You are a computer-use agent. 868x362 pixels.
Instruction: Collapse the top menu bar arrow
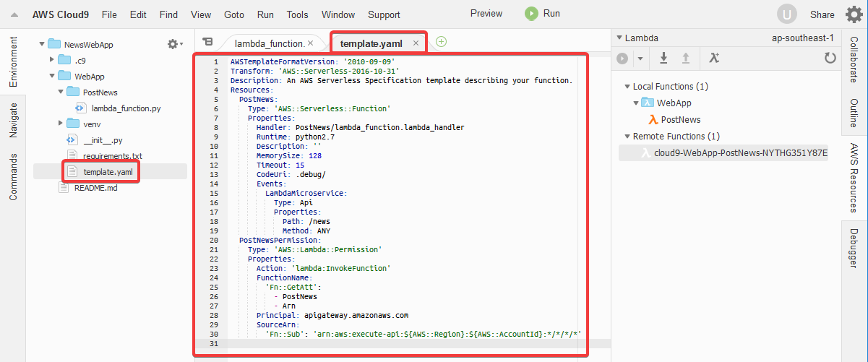[x=14, y=14]
